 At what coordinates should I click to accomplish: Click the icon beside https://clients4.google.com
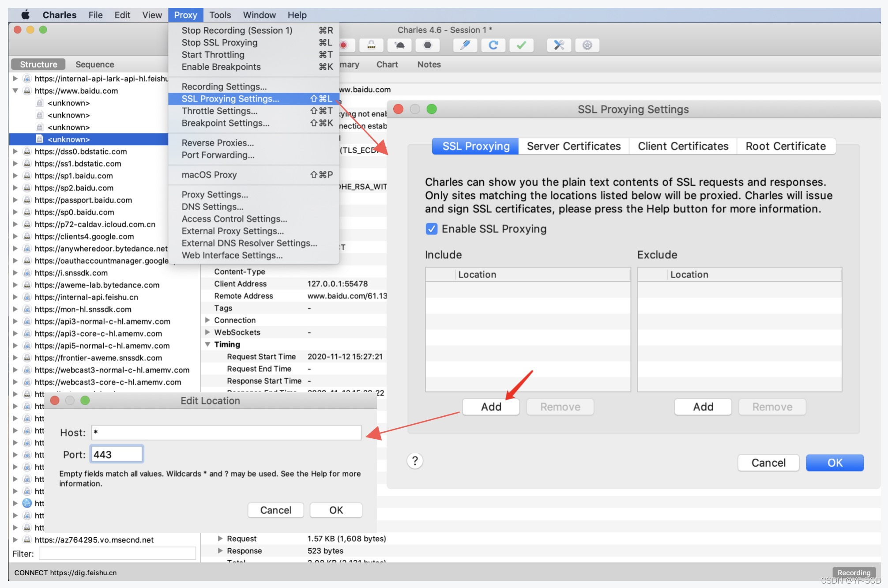pyautogui.click(x=27, y=236)
